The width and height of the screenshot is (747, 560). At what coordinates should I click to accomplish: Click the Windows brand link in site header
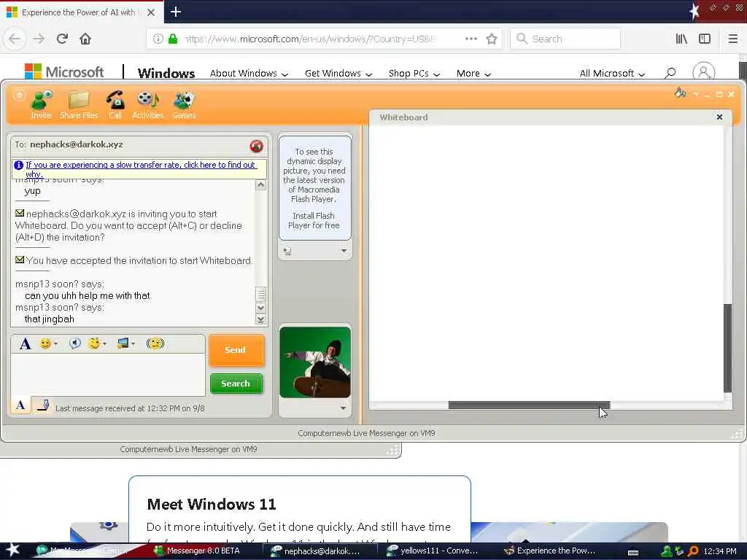click(166, 73)
